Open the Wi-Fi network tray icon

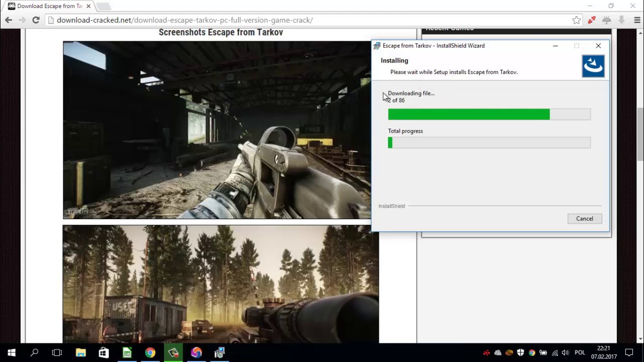[x=555, y=353]
